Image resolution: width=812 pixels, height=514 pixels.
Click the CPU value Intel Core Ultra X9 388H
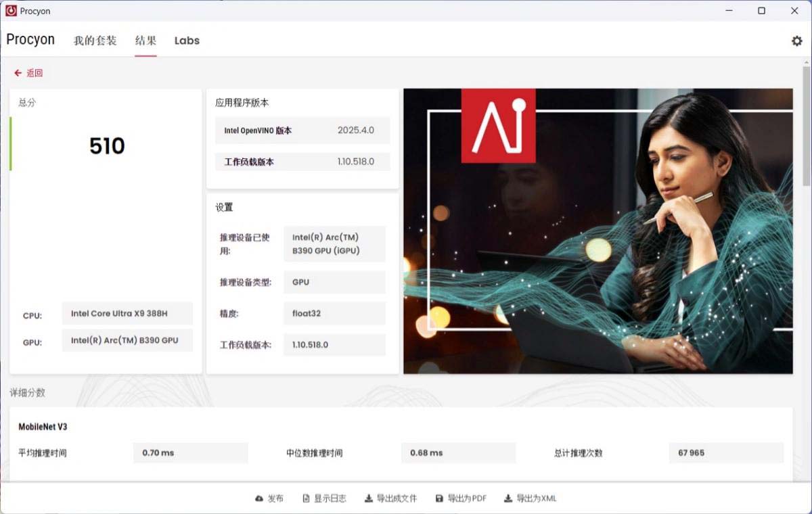tap(127, 314)
